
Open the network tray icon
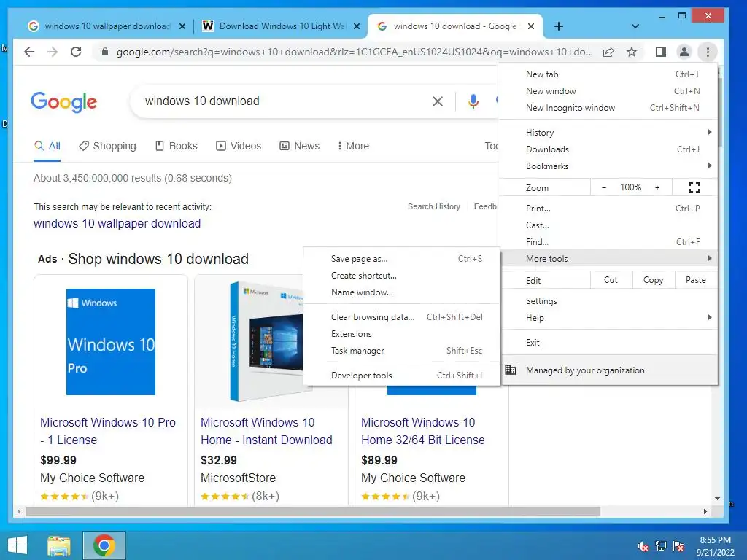(661, 545)
